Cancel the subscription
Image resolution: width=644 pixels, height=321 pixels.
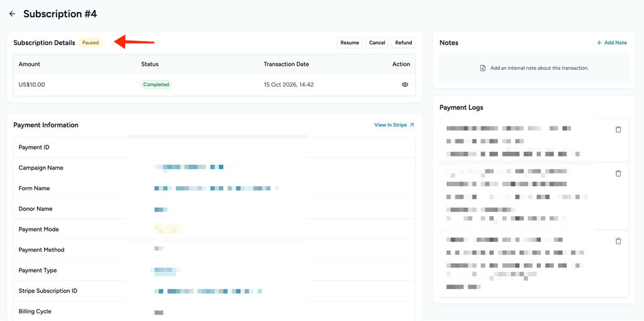[x=377, y=43]
